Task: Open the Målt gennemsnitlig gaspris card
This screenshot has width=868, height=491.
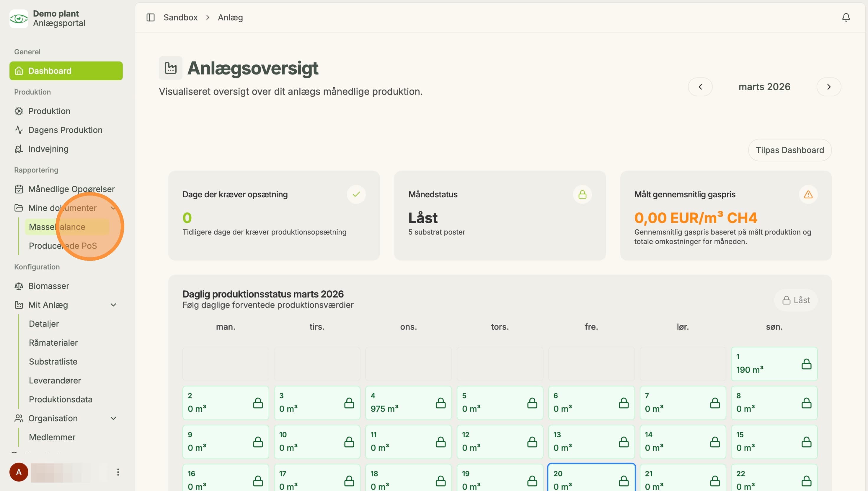Action: tap(726, 215)
